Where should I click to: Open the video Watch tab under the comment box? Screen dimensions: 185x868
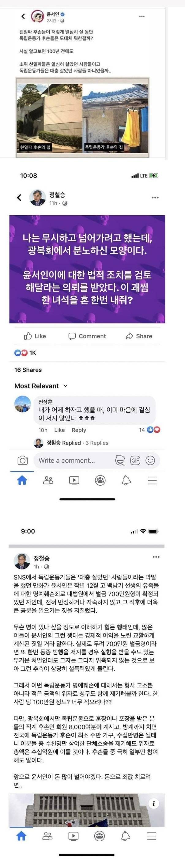coord(74,480)
